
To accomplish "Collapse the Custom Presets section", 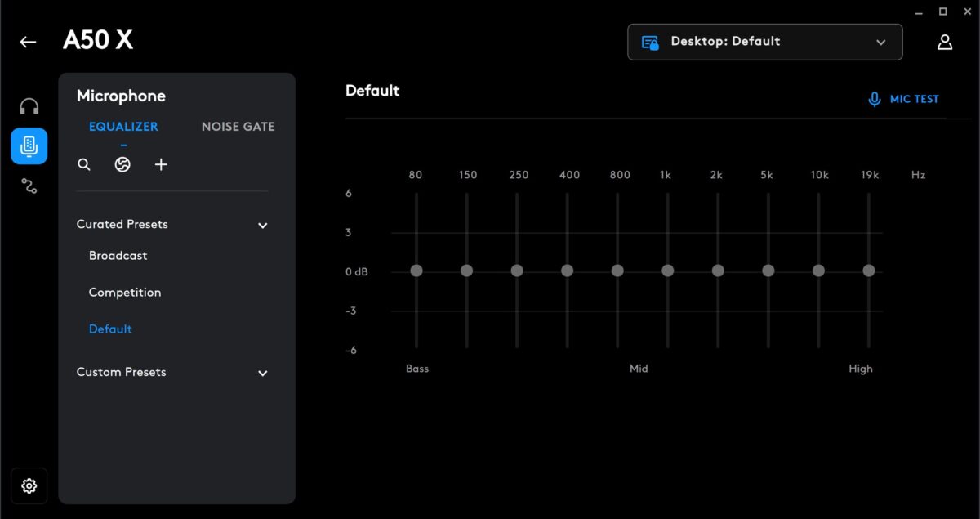I will click(263, 374).
